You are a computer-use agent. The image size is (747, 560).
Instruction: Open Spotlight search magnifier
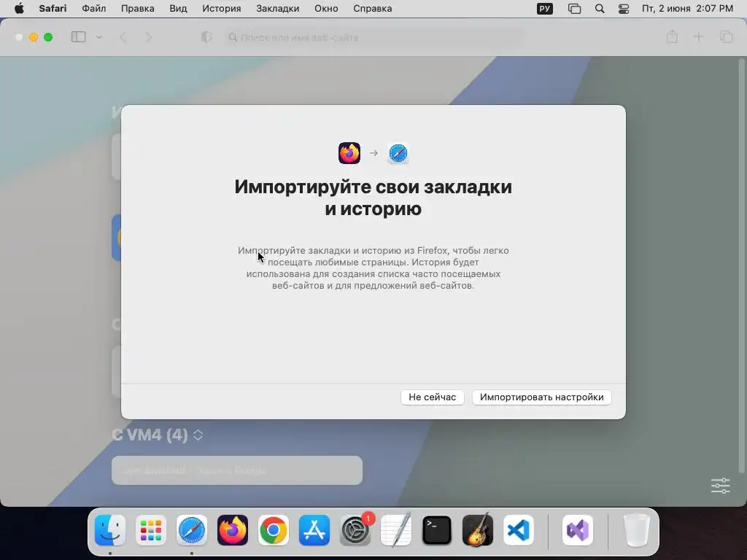tap(600, 9)
